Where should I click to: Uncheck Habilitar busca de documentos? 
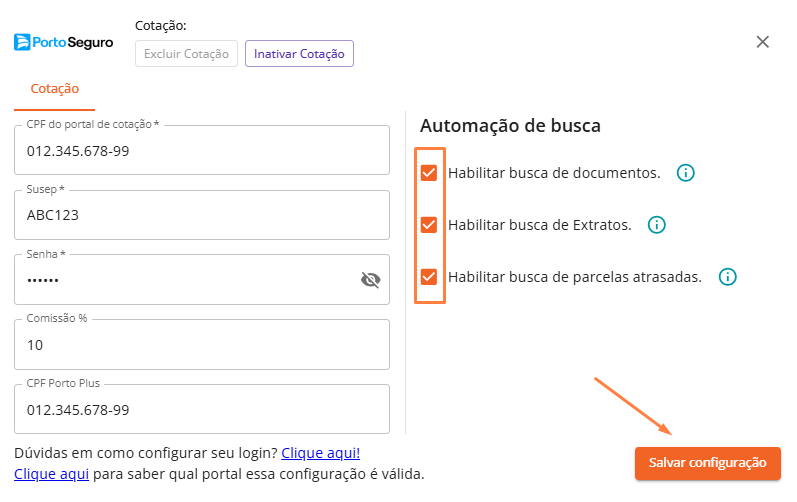pos(429,173)
